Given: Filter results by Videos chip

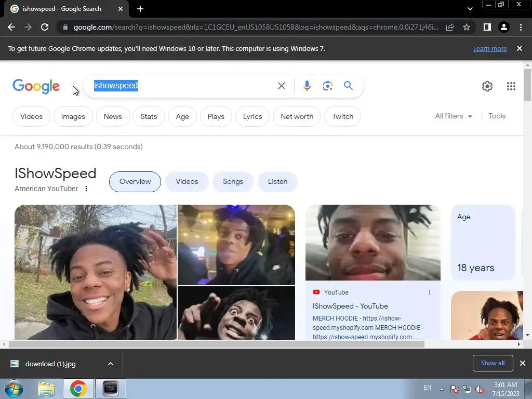Looking at the screenshot, I should click(x=31, y=116).
